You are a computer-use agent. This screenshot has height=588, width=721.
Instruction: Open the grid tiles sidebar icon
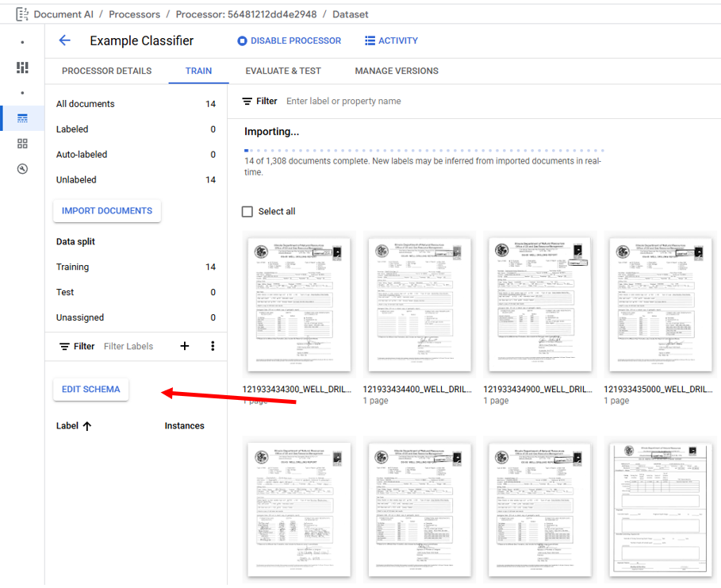pyautogui.click(x=22, y=144)
